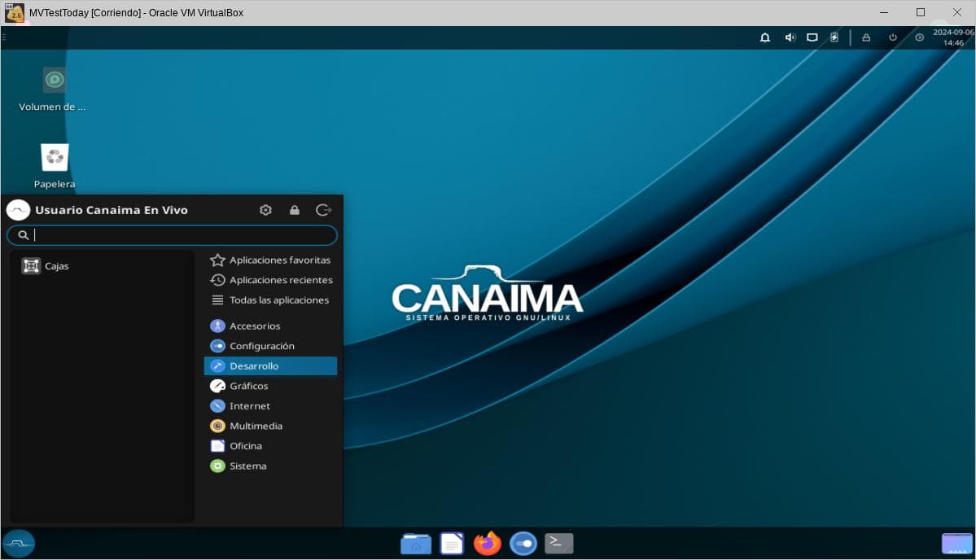Launch the terminal from the dock
This screenshot has width=976, height=560.
(559, 543)
